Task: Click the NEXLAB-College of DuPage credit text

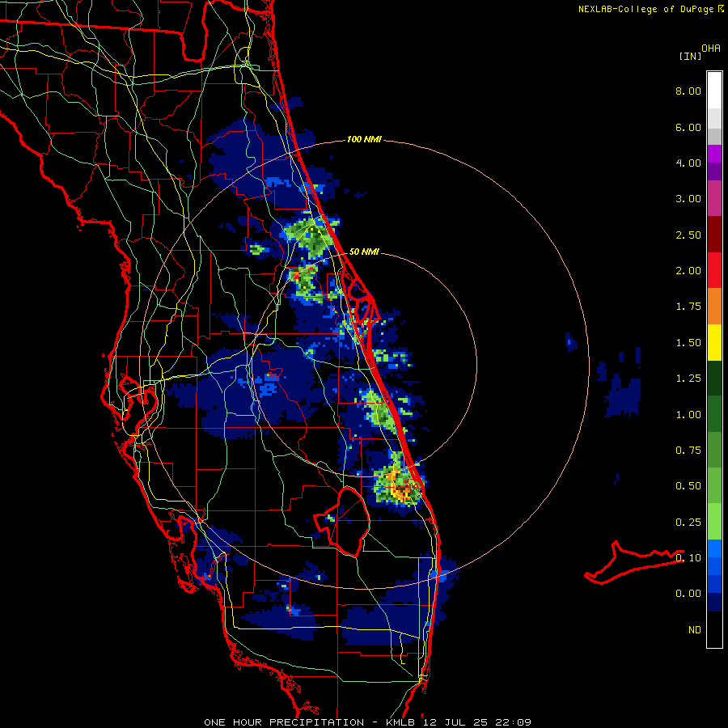Action: [x=645, y=9]
